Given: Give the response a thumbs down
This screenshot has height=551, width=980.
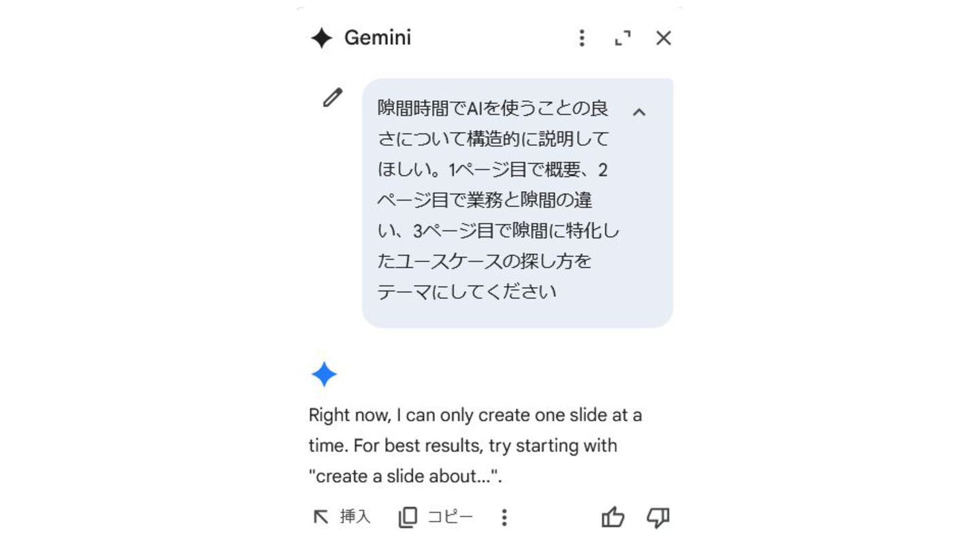Looking at the screenshot, I should click(658, 518).
